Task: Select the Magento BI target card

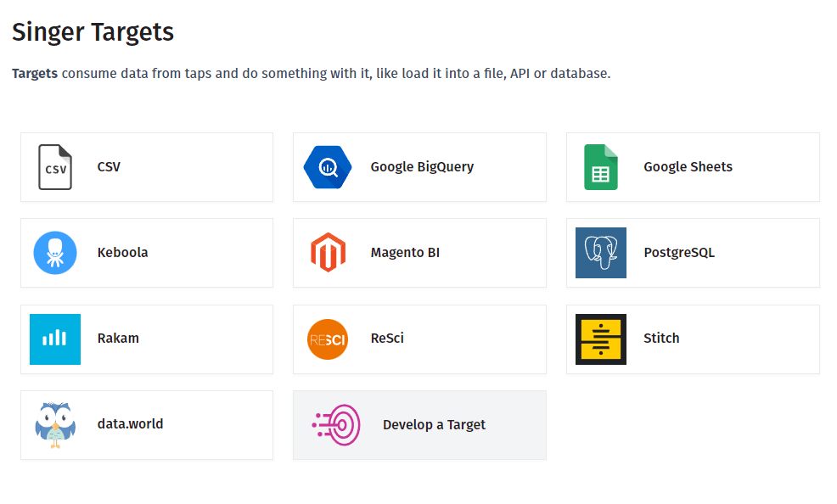Action: [x=419, y=252]
